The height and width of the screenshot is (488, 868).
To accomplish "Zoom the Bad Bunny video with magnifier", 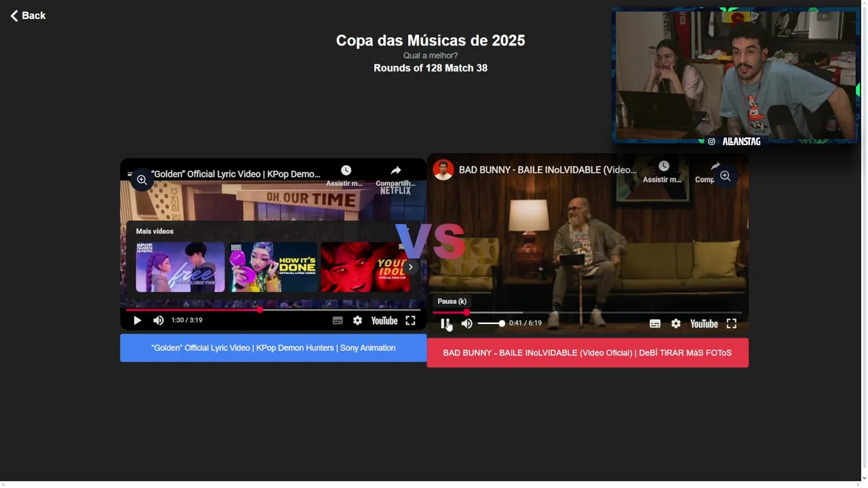I will (726, 176).
